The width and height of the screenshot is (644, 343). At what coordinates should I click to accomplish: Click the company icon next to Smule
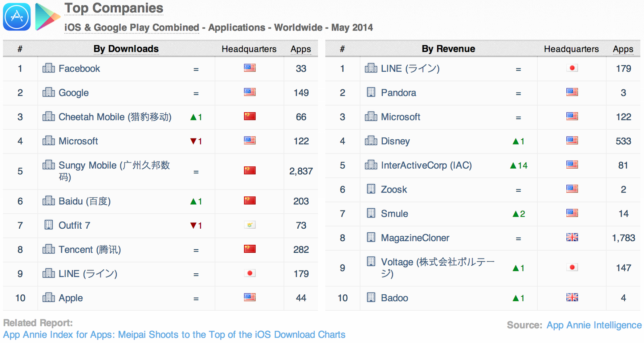click(x=371, y=213)
